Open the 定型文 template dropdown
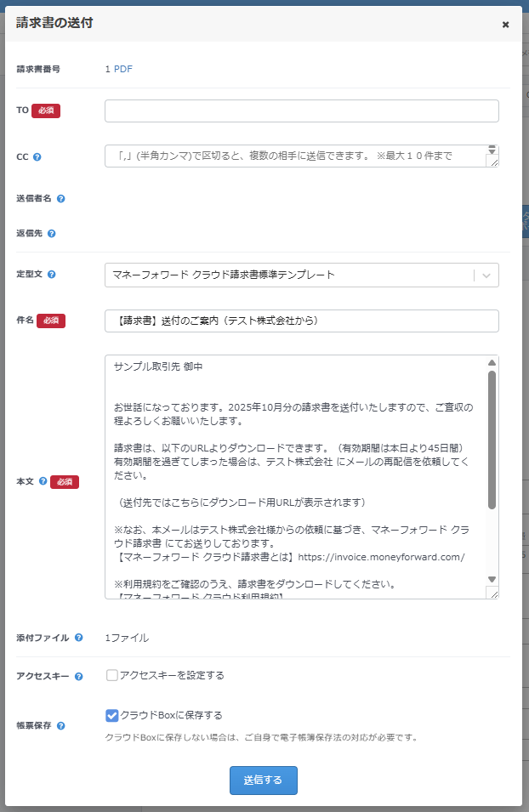 coord(288,275)
